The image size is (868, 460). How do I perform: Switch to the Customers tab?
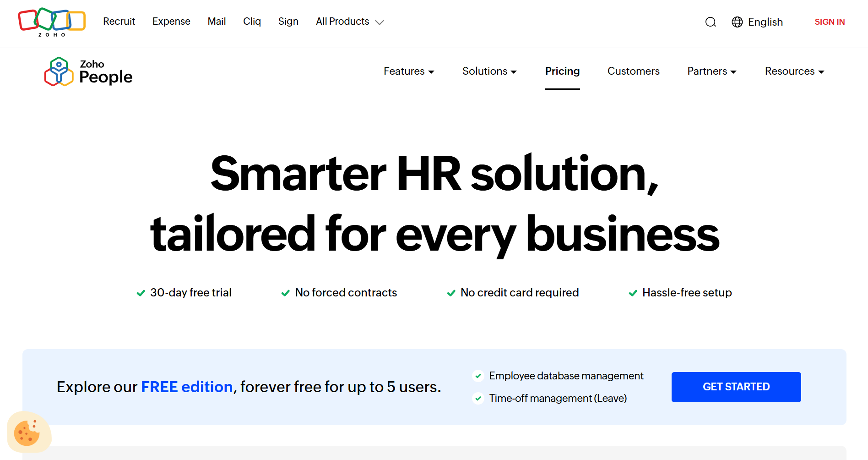click(x=634, y=71)
